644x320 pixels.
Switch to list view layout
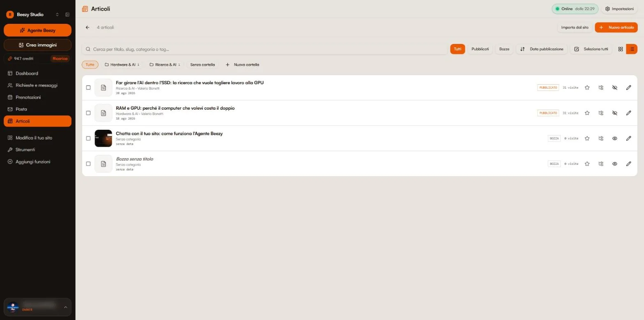click(x=632, y=49)
